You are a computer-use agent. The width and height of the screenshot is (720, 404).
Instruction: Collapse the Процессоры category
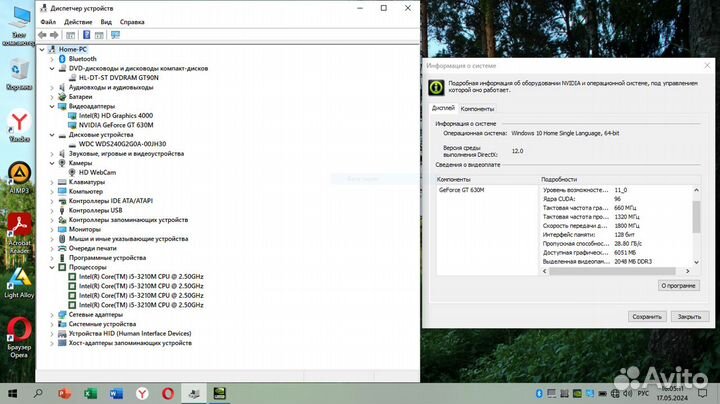tap(52, 267)
